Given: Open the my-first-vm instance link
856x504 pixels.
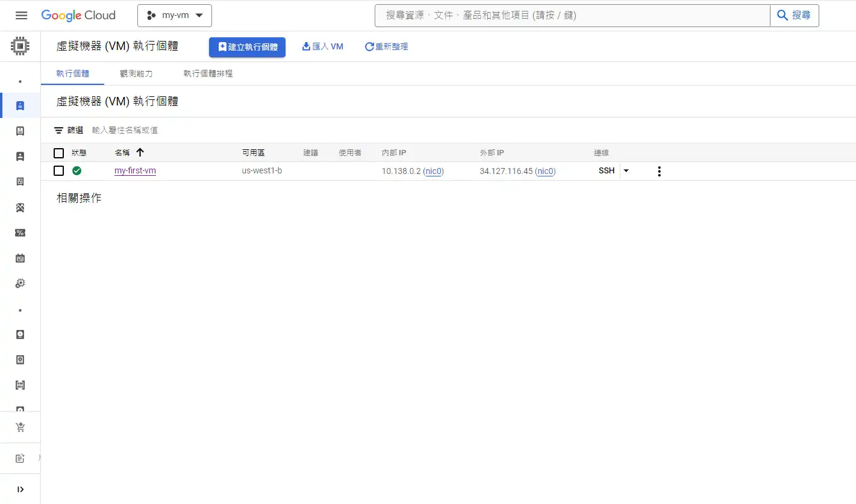Looking at the screenshot, I should coord(135,171).
